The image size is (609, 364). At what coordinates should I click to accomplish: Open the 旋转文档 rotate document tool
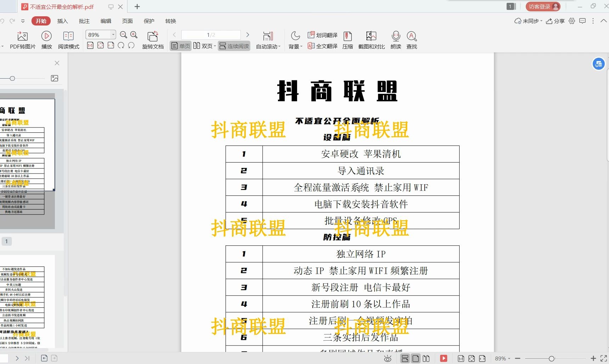(153, 40)
